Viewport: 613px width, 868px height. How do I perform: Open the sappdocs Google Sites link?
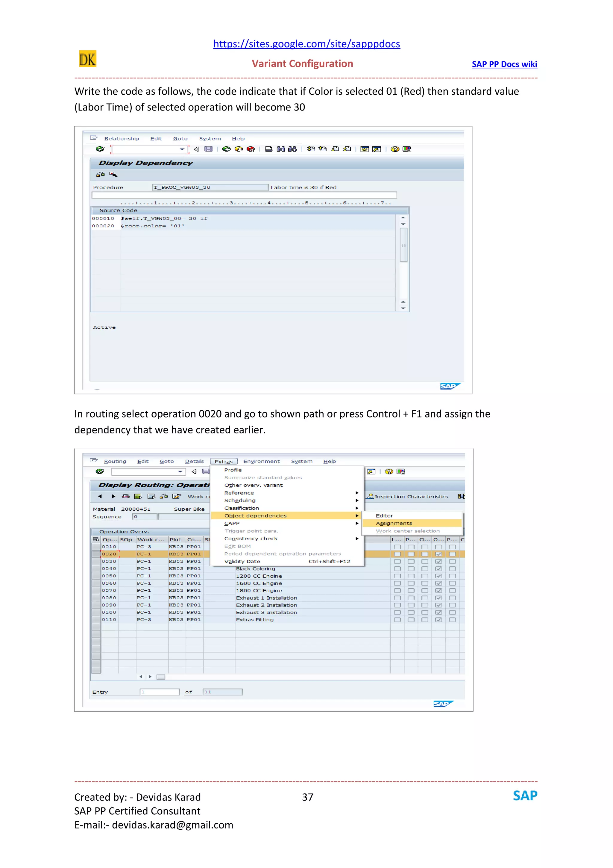[x=307, y=44]
